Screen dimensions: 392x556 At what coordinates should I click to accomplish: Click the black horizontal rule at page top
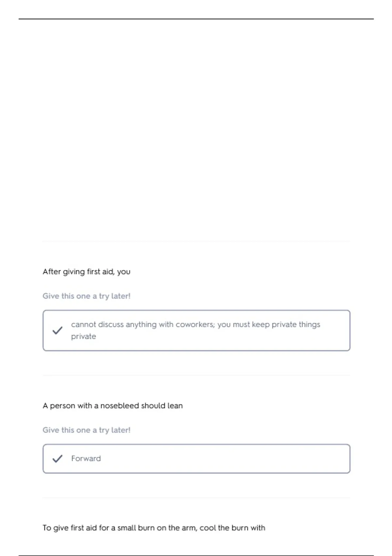[196, 19]
